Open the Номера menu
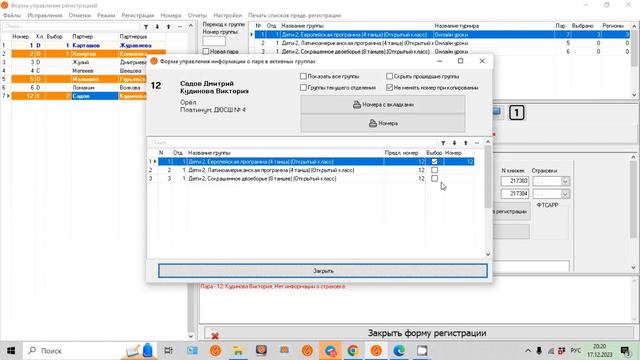Viewport: 640px width, 360px height. pos(171,16)
